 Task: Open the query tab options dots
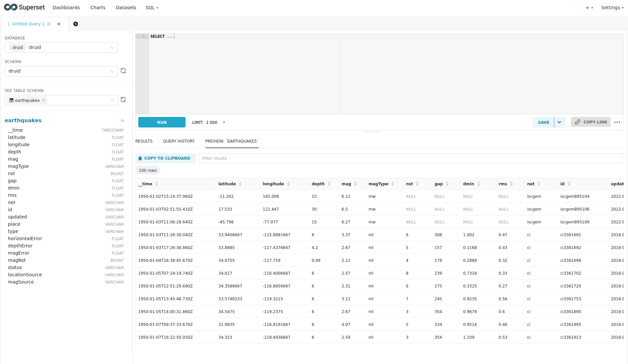9,24
